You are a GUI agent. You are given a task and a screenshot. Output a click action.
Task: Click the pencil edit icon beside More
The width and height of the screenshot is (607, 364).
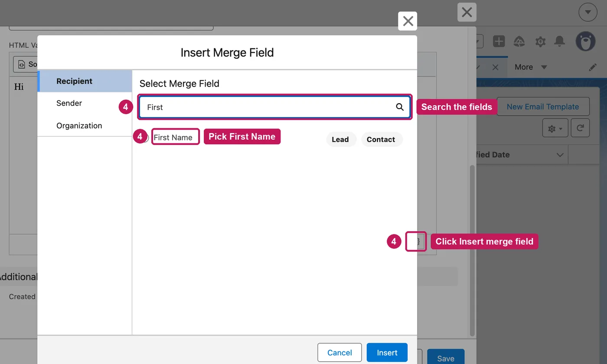click(x=592, y=68)
